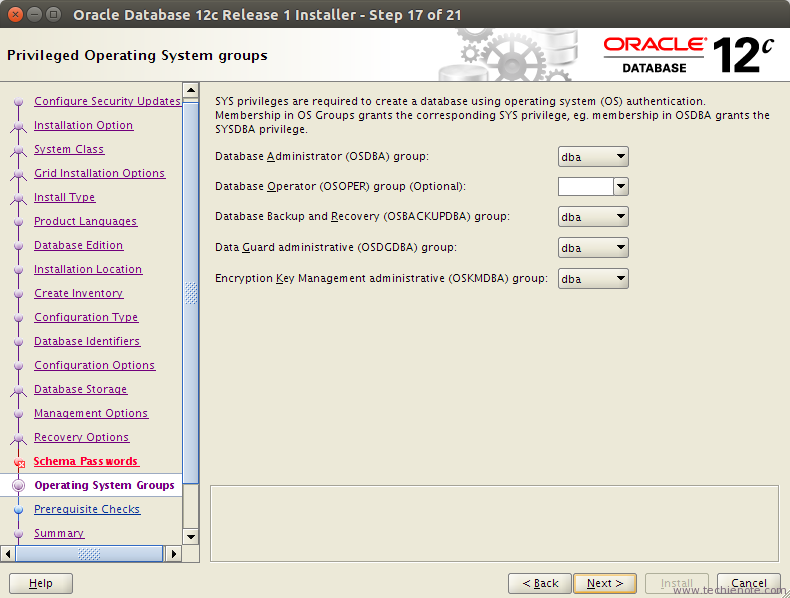Open Help for this step
Image resolution: width=790 pixels, height=598 pixels.
[41, 583]
